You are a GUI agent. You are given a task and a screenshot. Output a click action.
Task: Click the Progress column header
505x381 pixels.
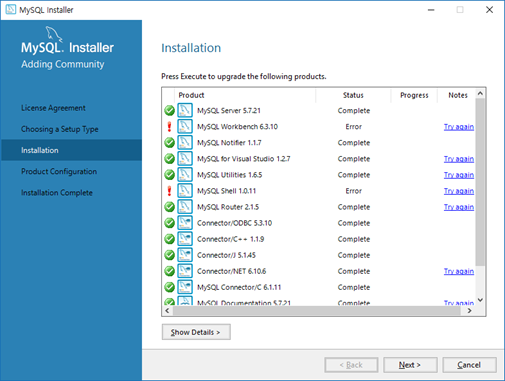(x=414, y=95)
